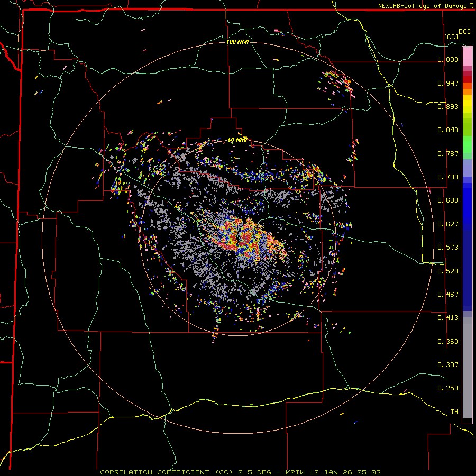
Task: Select the 0.307 scale value
Action: pos(448,365)
